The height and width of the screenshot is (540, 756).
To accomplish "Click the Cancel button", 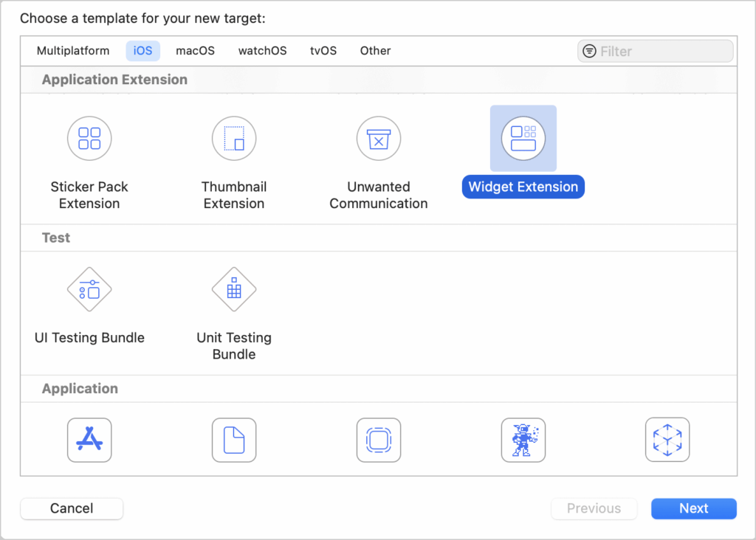I will pyautogui.click(x=72, y=508).
